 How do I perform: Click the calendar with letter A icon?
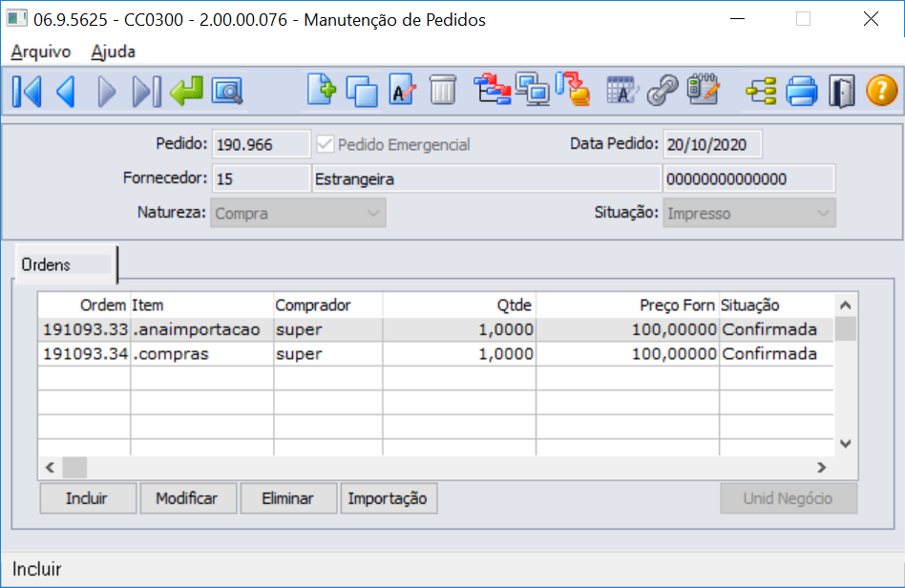click(622, 91)
